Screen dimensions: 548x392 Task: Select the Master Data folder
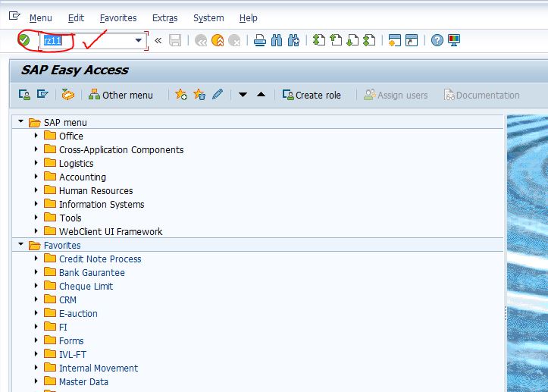83,382
